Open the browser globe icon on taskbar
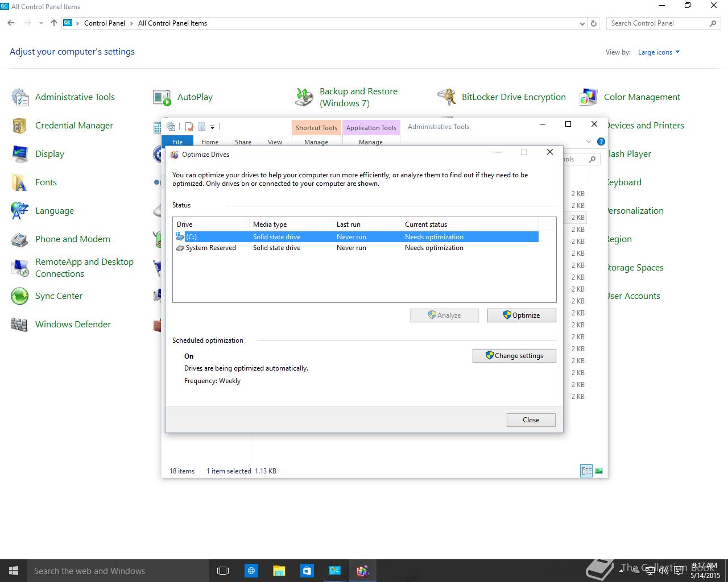 [x=251, y=571]
